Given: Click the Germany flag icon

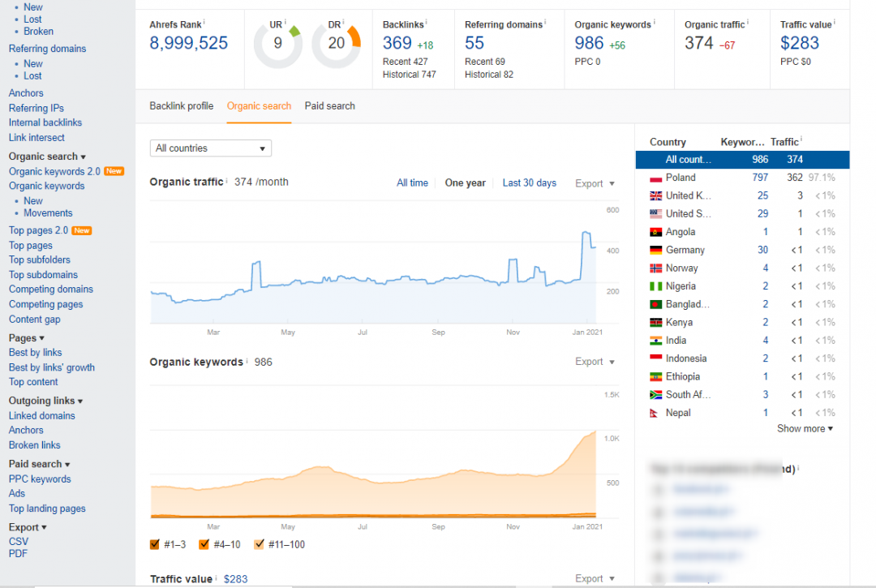Looking at the screenshot, I should [656, 251].
